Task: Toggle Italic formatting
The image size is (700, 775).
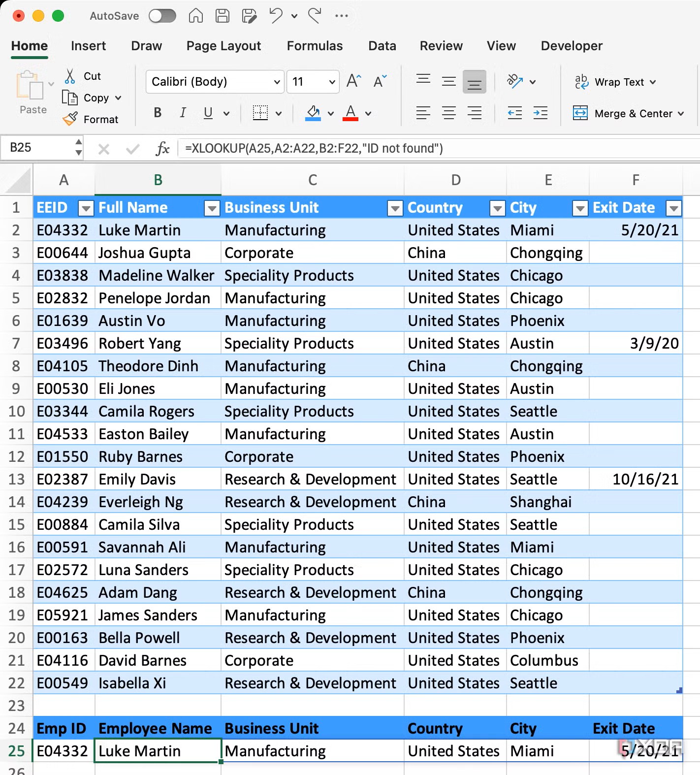Action: 183,113
